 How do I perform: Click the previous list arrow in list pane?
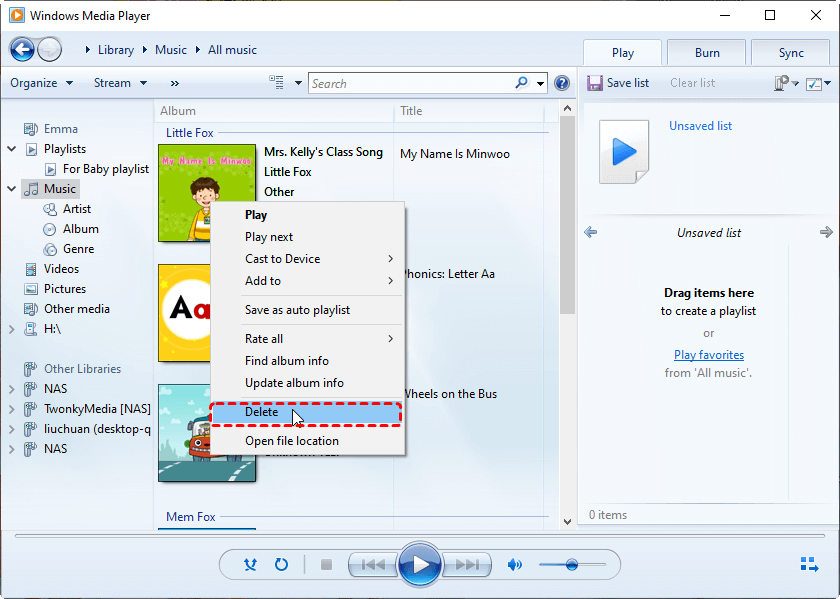point(590,232)
